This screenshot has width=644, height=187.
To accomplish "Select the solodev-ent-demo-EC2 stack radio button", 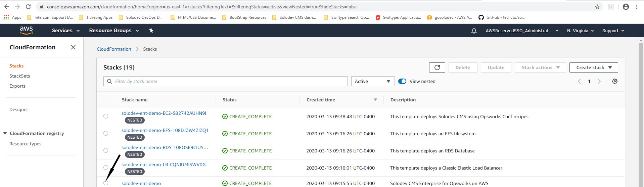I will [106, 116].
